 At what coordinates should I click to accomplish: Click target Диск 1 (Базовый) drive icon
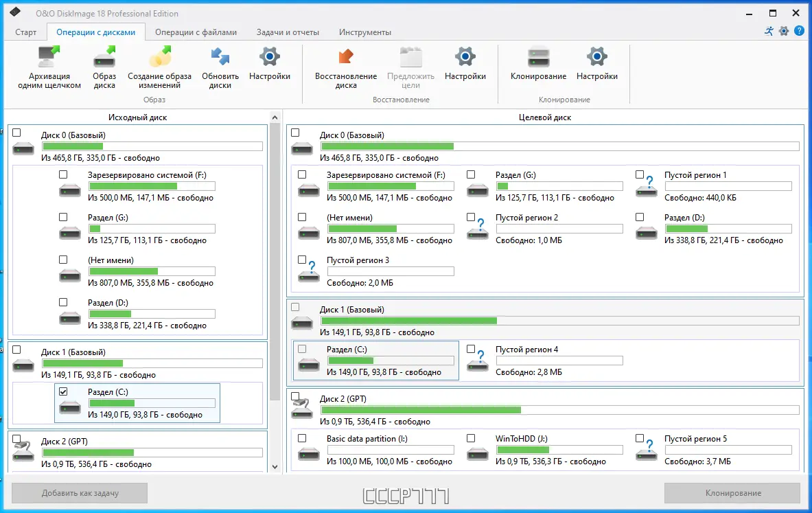pyautogui.click(x=302, y=323)
